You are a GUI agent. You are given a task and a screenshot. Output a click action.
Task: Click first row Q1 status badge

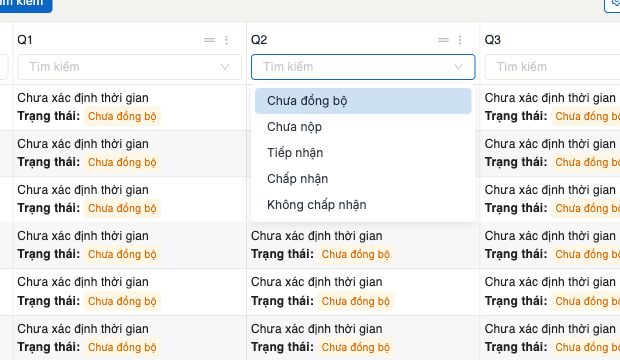pyautogui.click(x=122, y=116)
